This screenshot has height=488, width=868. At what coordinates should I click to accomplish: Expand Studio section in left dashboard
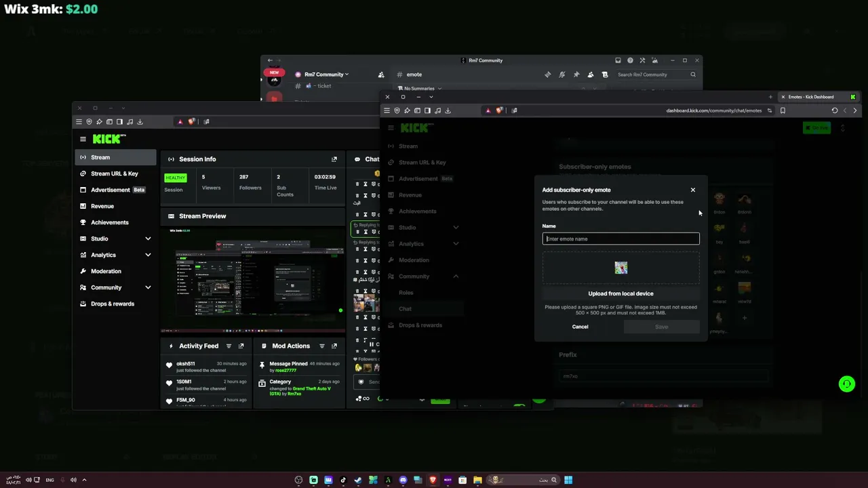coord(116,239)
